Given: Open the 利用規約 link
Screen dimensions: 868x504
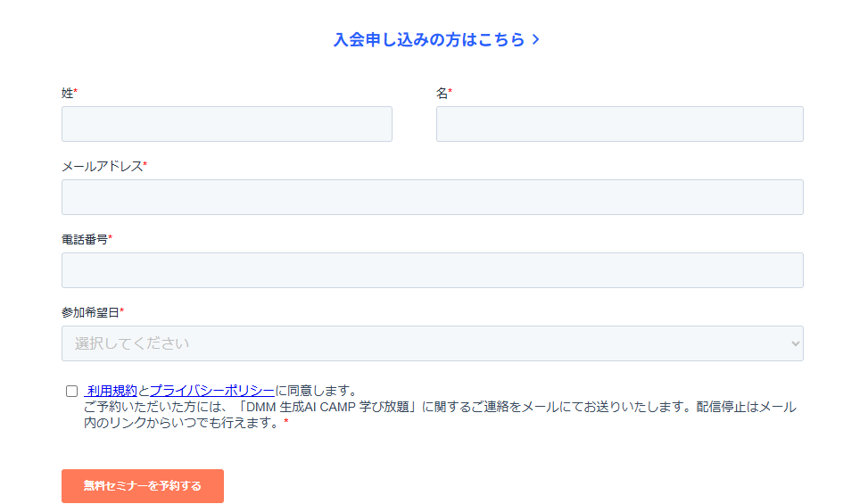Looking at the screenshot, I should pos(111,391).
